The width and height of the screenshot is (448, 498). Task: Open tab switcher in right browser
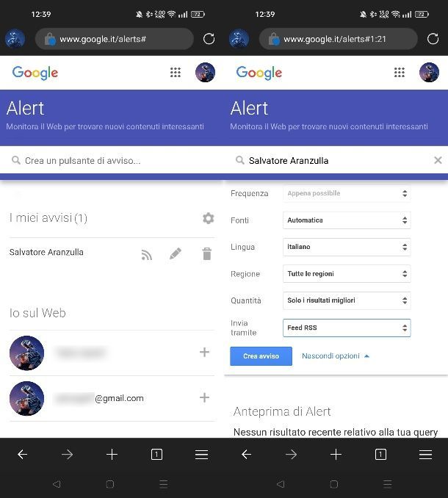[380, 455]
